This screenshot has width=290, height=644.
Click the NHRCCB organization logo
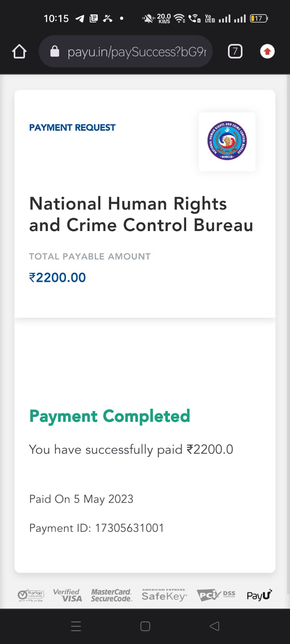pos(227,141)
